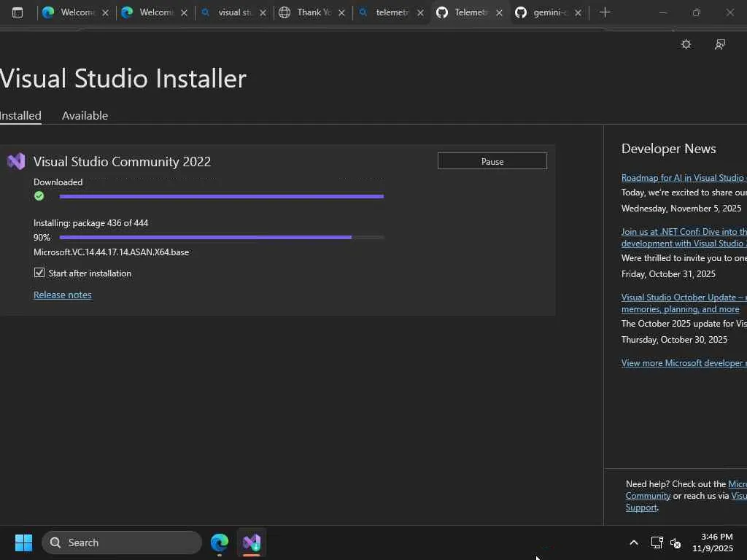Viewport: 747px width, 560px height.
Task: Click the Visual Studio Installer settings gear icon
Action: click(686, 44)
